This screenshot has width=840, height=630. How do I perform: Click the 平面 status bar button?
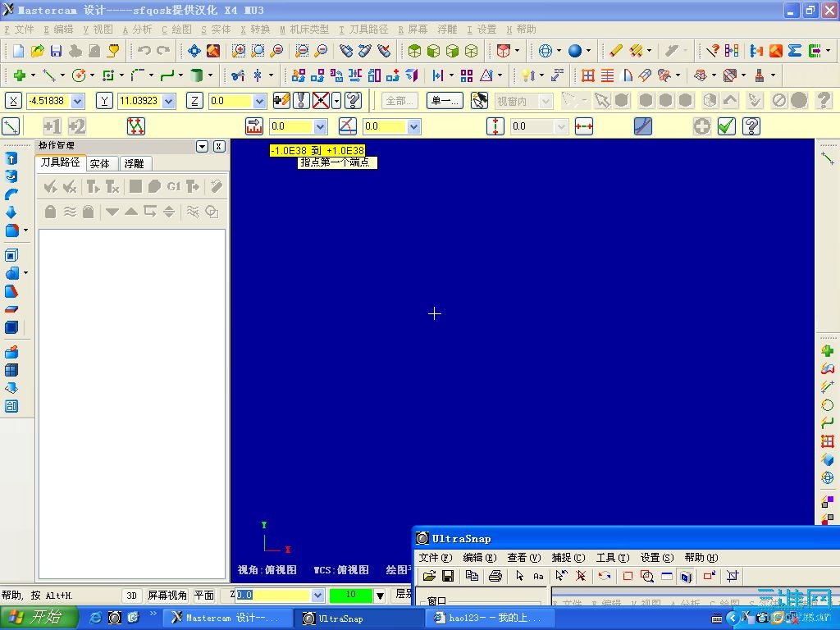(x=204, y=596)
